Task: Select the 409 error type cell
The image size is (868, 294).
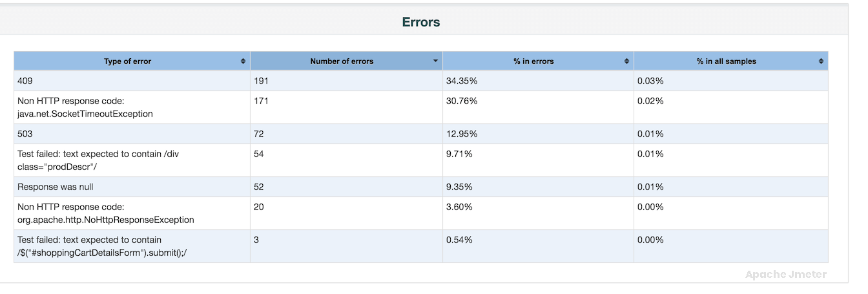Action: pos(25,81)
